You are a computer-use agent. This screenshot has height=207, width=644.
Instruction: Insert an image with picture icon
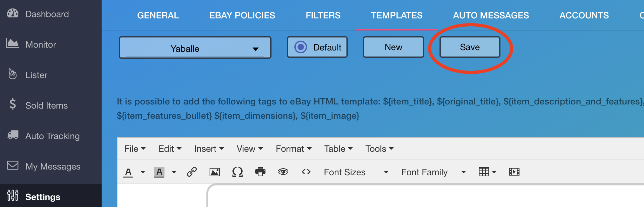point(215,172)
